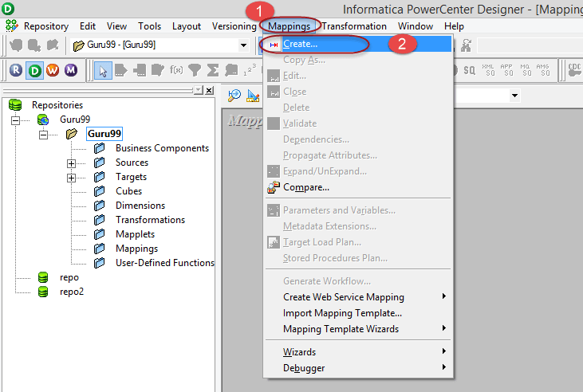The image size is (583, 392).
Task: Click the CDC key toolbar icon
Action: pos(575,70)
